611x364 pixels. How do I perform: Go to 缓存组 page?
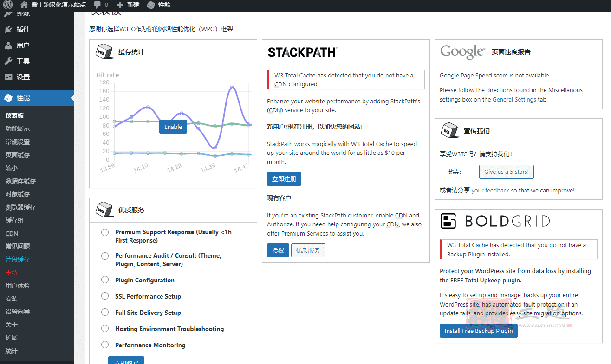14,220
